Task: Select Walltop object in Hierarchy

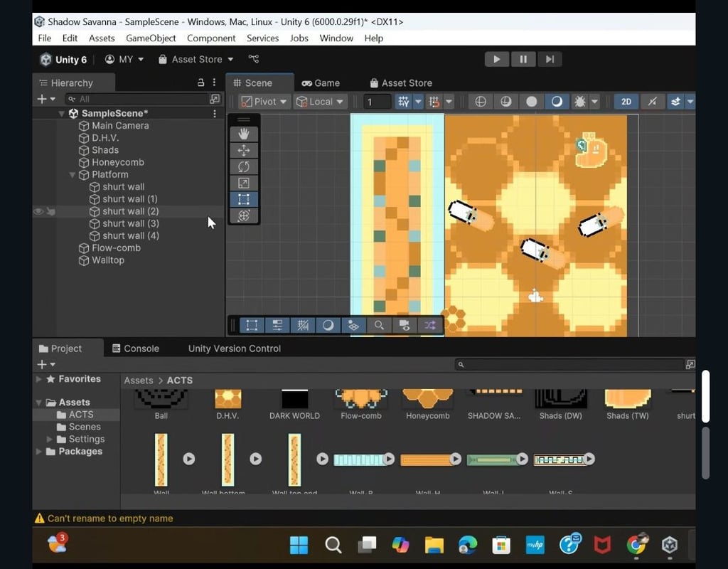Action: coord(108,260)
